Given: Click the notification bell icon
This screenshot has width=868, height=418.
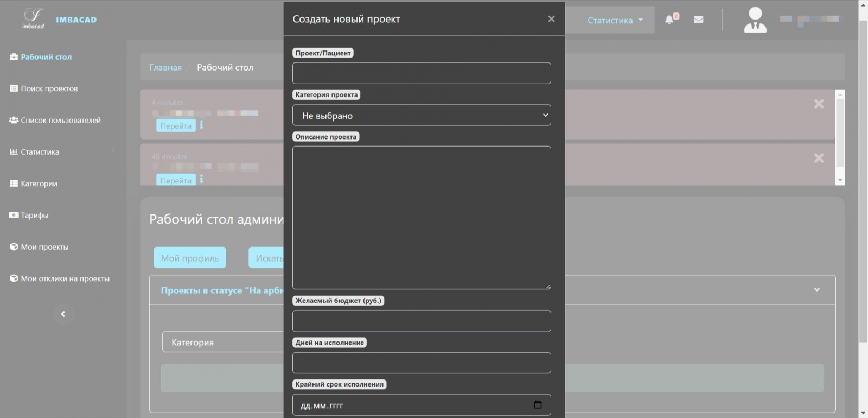Looking at the screenshot, I should (670, 20).
